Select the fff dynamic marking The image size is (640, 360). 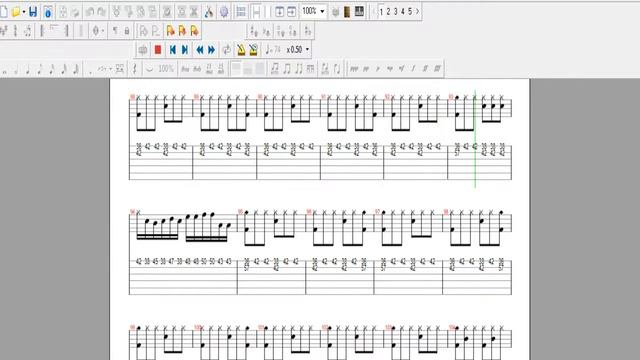click(437, 69)
